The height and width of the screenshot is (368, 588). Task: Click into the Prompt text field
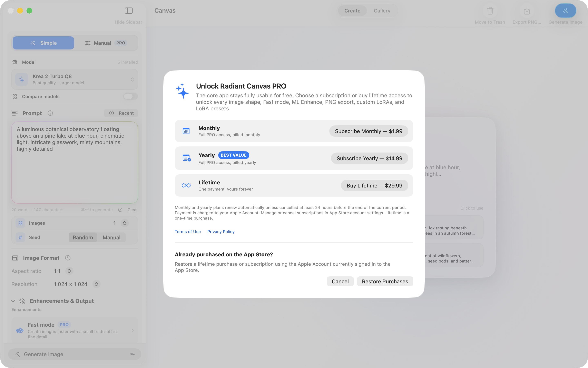(75, 163)
